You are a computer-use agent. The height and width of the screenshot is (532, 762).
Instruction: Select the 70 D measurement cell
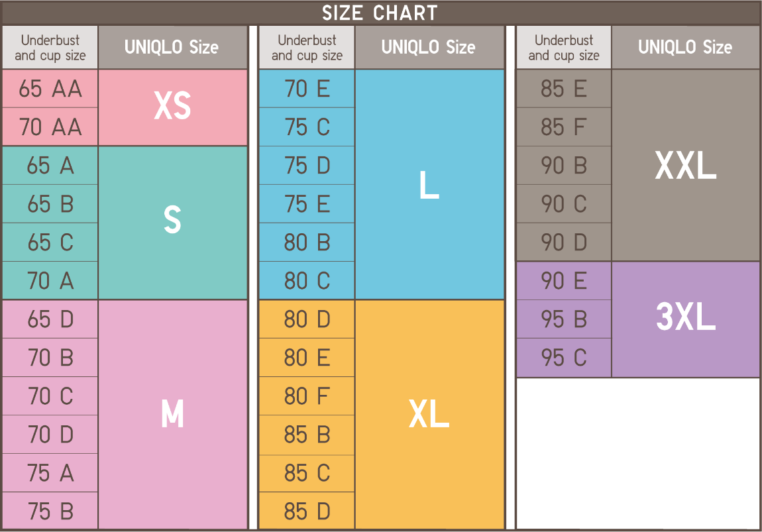click(x=50, y=435)
